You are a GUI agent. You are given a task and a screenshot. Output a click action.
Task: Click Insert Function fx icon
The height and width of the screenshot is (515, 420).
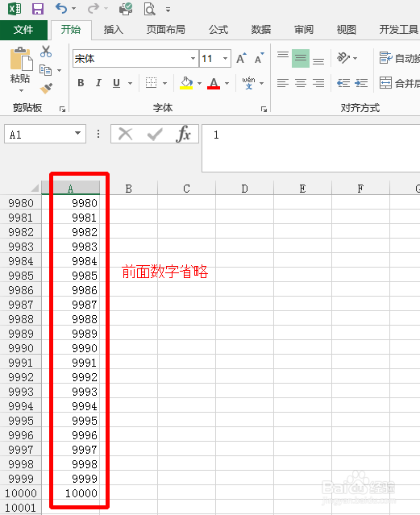[183, 134]
